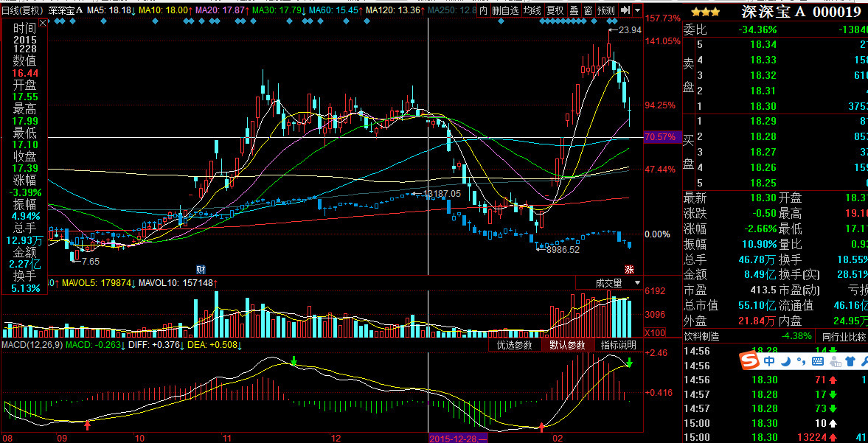868x443 pixels.
Task: Select the MA10: 18.00 indicator label
Action: tap(165, 10)
